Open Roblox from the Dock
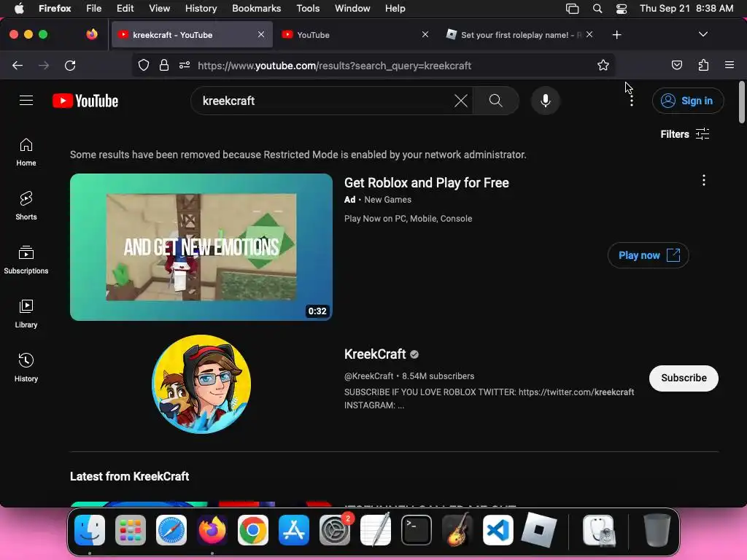This screenshot has height=560, width=747. coord(539,530)
